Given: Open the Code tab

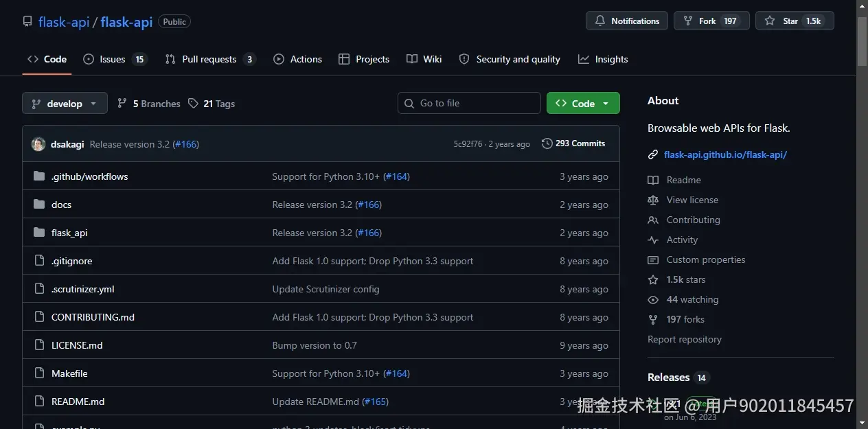Looking at the screenshot, I should 47,59.
